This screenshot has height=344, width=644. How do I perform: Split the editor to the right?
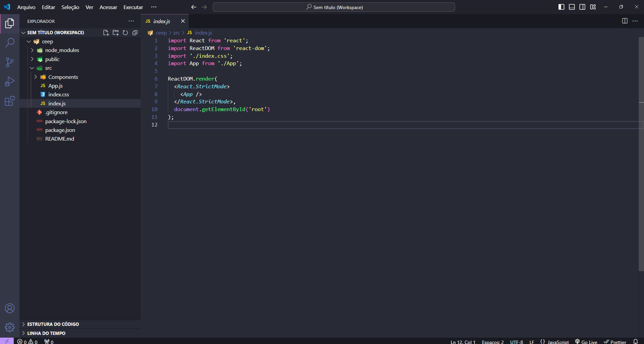coord(625,21)
